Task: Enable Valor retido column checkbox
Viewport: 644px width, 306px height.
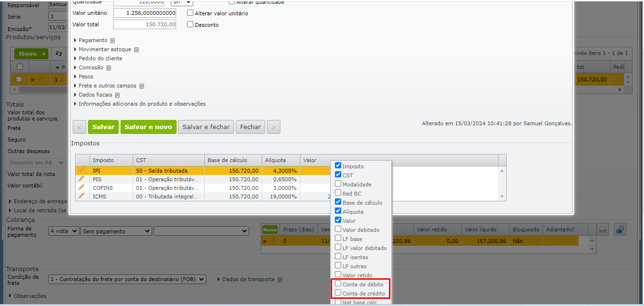Action: coord(338,275)
